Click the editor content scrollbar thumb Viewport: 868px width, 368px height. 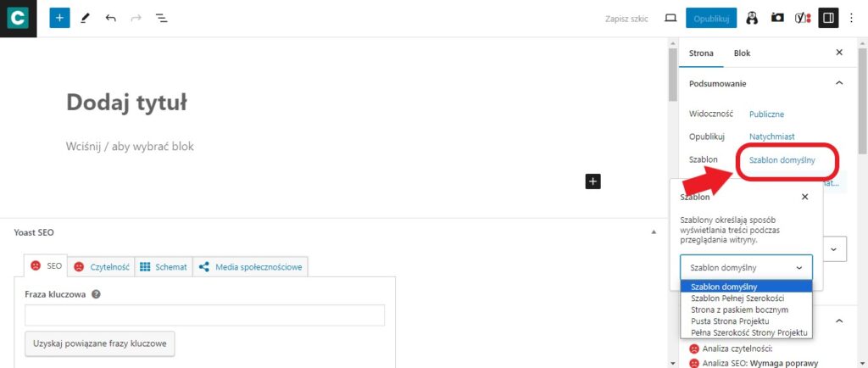pos(672,74)
